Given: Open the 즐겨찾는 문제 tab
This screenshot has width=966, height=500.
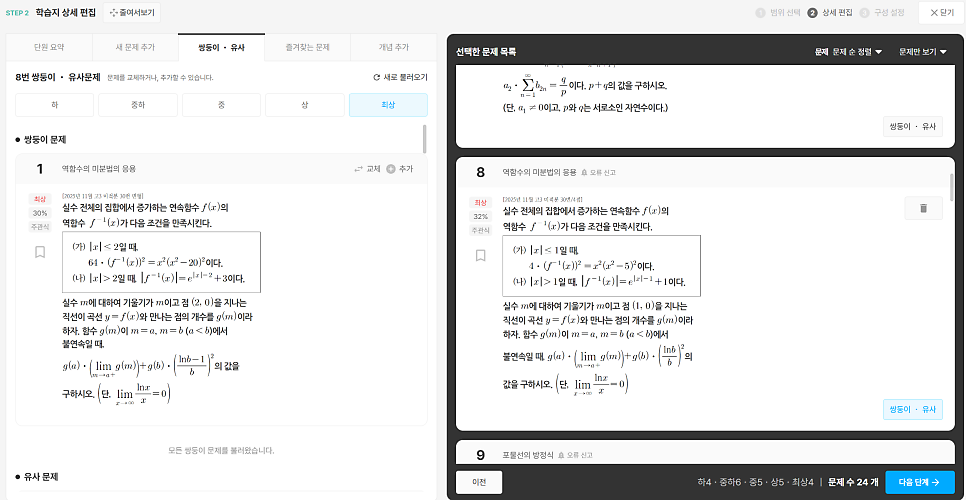Looking at the screenshot, I should pyautogui.click(x=307, y=47).
